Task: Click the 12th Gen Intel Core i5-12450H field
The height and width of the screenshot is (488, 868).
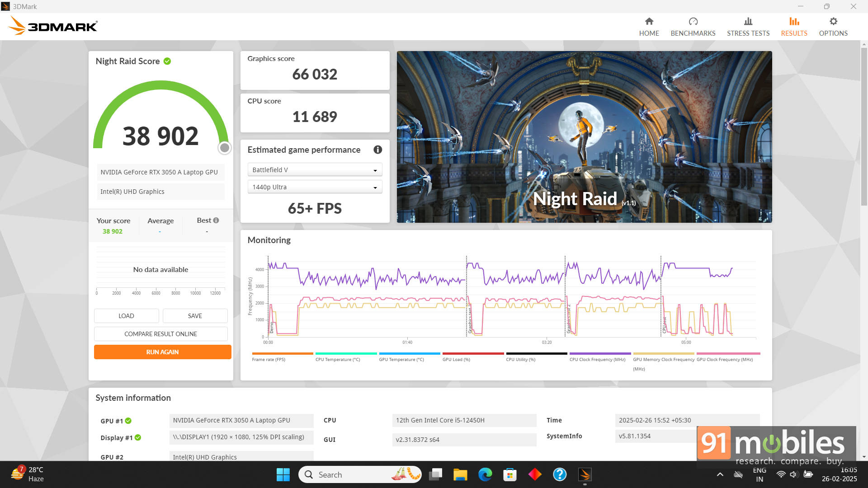Action: point(464,420)
